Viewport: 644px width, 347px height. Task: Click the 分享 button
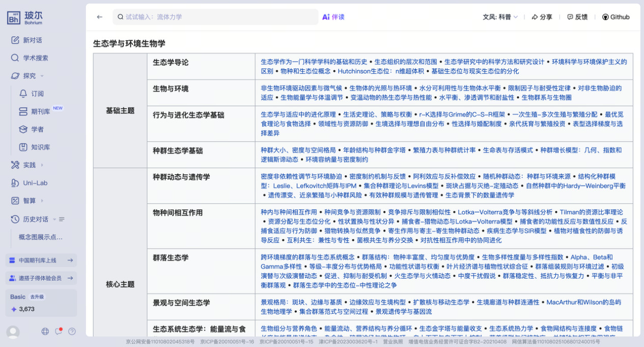pos(542,17)
